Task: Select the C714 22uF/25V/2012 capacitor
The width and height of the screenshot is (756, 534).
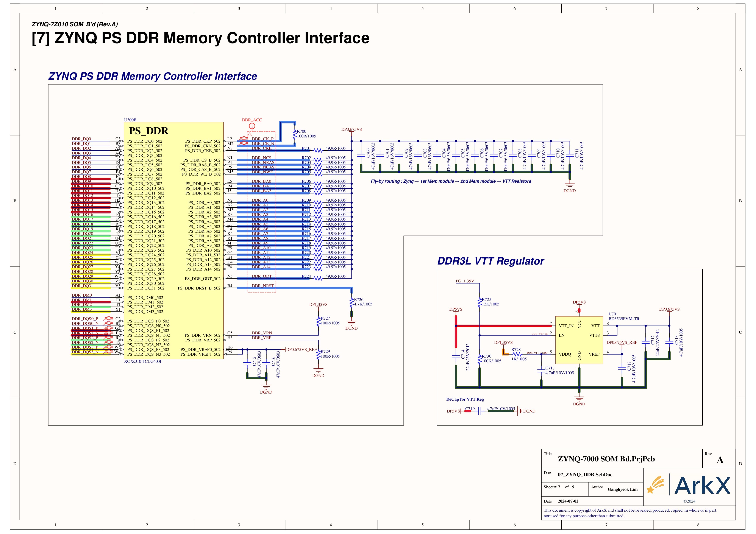Action: point(456,356)
